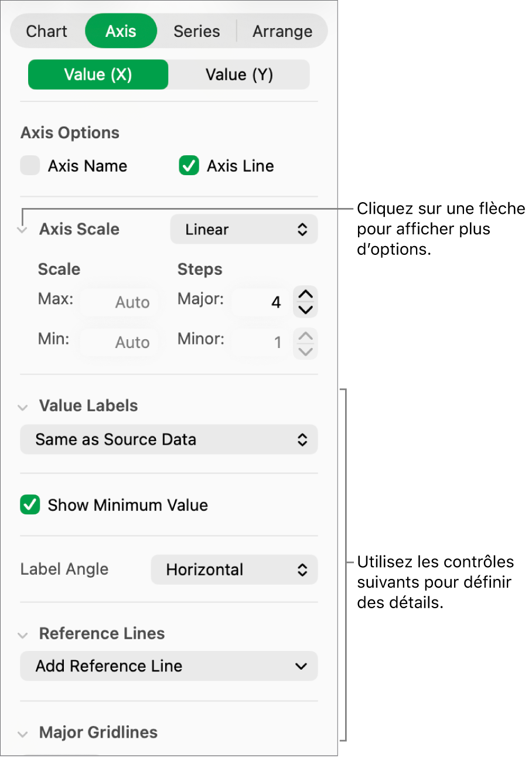Expand the Major Gridlines section
Screen dimensions: 532x757
point(22,733)
